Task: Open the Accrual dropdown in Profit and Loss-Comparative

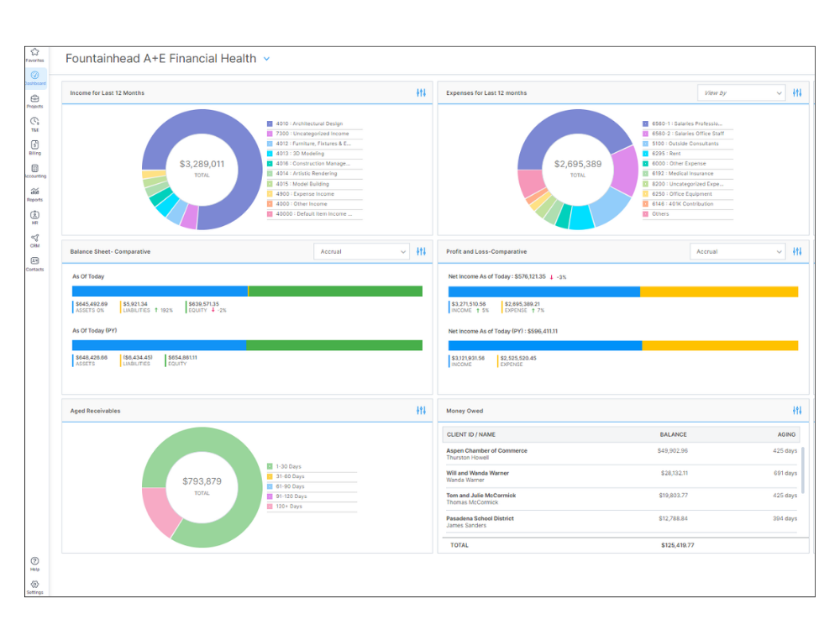Action: [738, 251]
